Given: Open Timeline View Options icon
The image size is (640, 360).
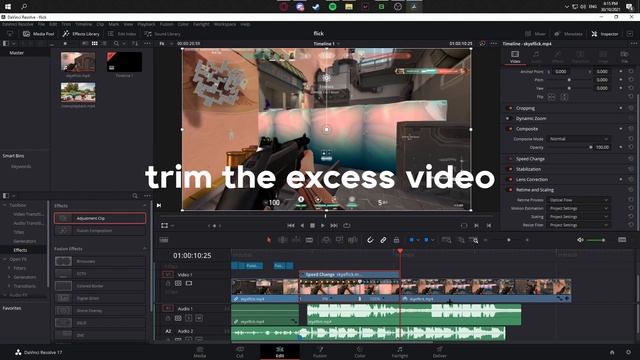Looking at the screenshot, I should coord(164,240).
